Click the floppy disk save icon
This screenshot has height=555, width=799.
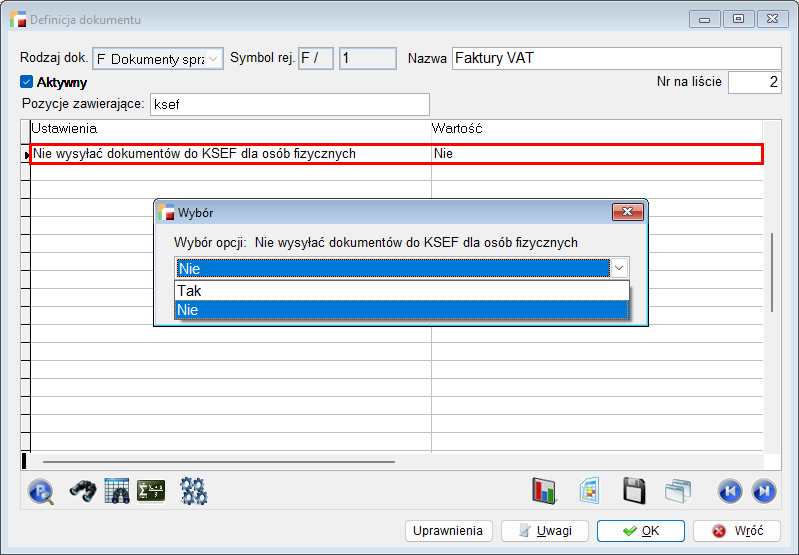click(x=633, y=491)
